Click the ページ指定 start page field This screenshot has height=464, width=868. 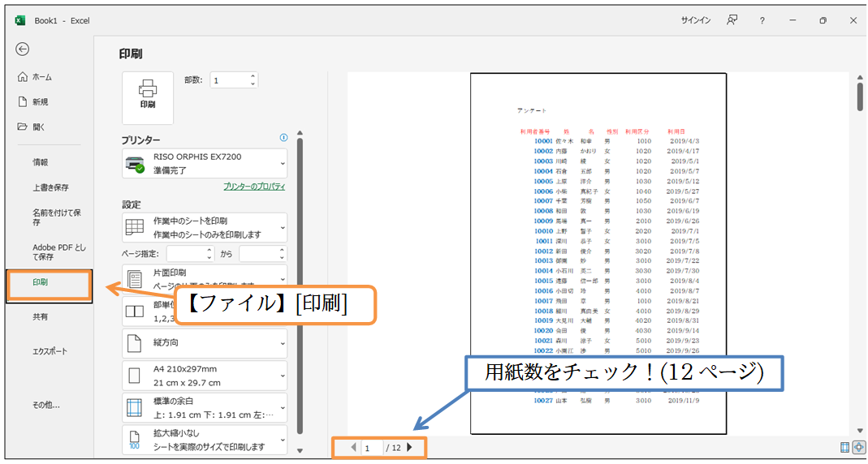click(185, 254)
